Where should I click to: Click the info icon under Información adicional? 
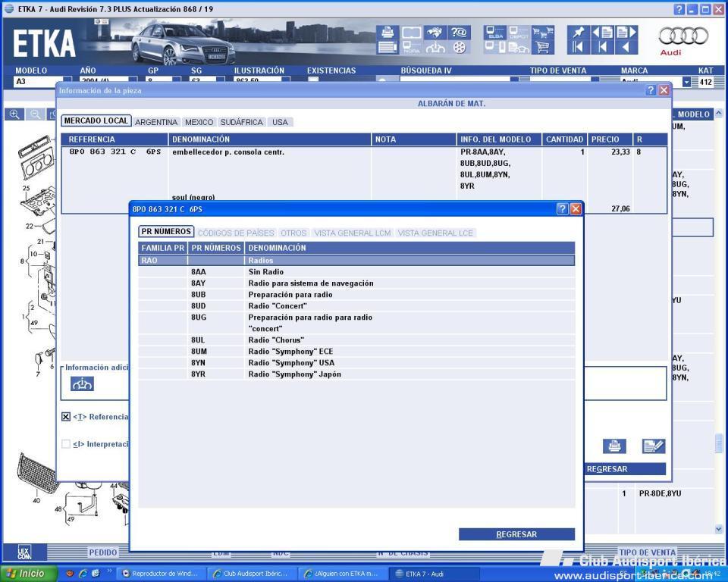pyautogui.click(x=82, y=383)
